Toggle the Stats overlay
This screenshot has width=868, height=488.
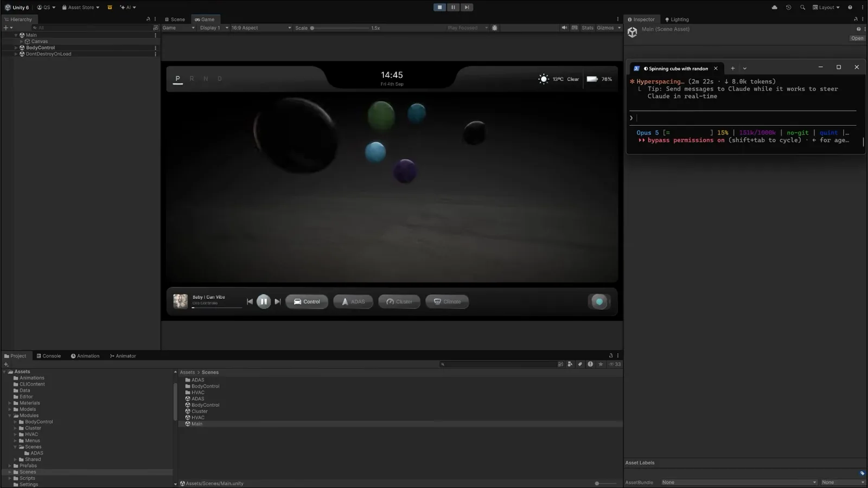click(x=588, y=28)
